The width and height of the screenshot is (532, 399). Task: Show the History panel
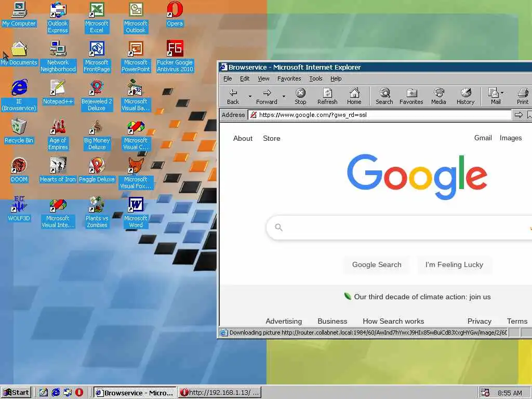465,96
